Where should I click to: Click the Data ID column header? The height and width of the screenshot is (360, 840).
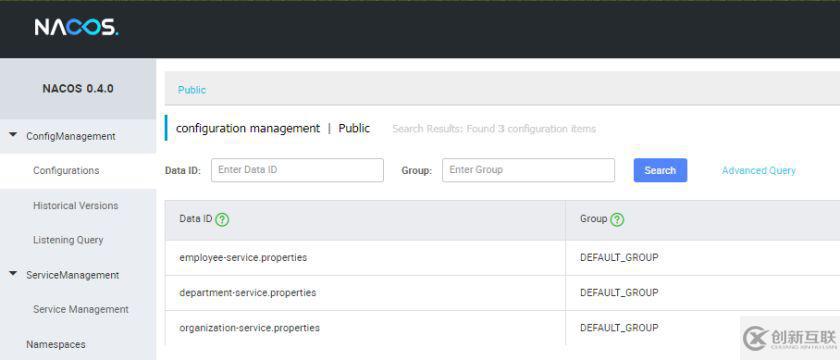click(x=196, y=219)
